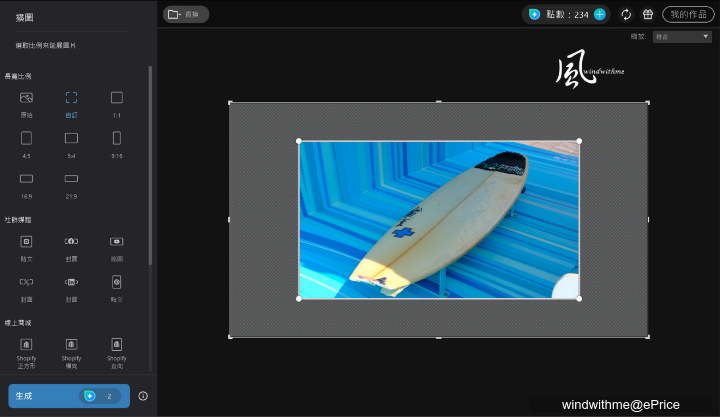Select the 5:4 ratio preset

tap(71, 138)
